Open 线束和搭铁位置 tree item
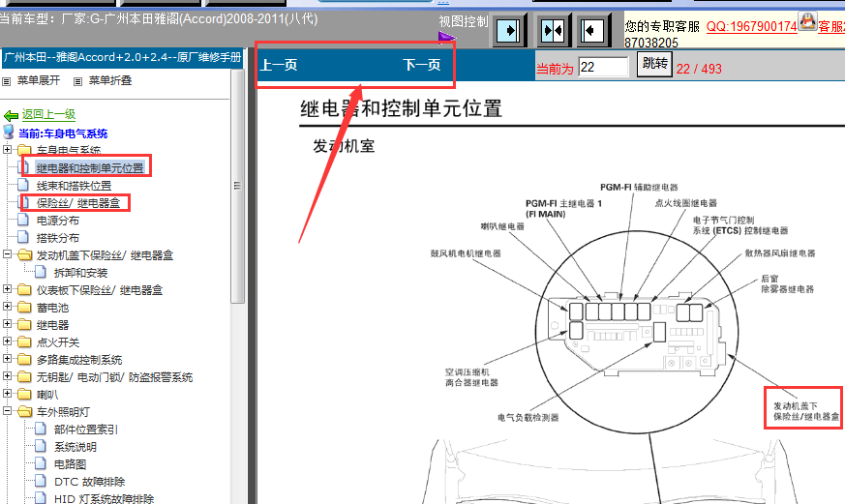Image resolution: width=845 pixels, height=504 pixels. point(74,186)
